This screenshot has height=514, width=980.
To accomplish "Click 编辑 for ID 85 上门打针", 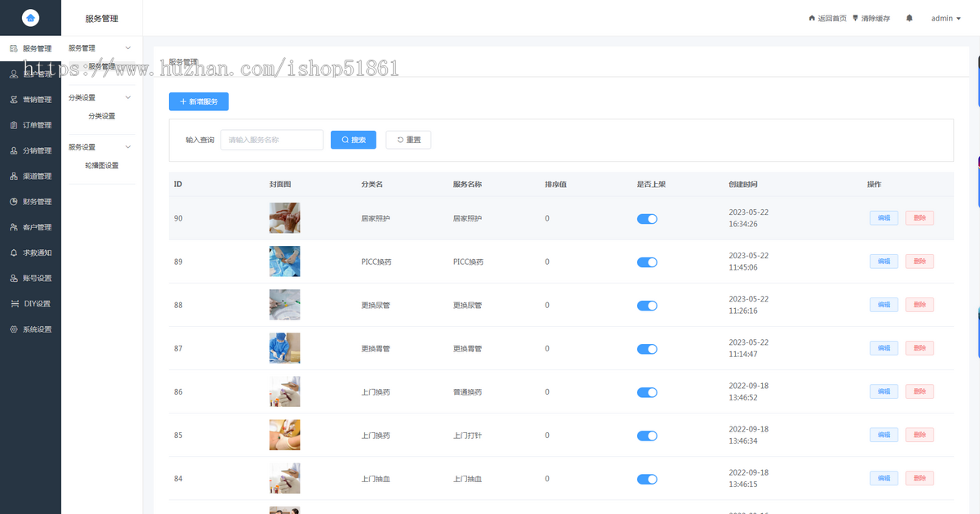I will coord(884,435).
